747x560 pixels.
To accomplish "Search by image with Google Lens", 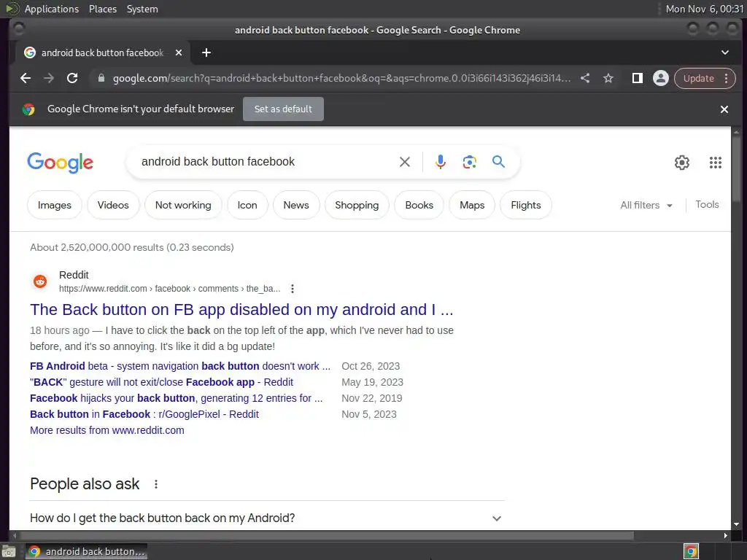I will [x=469, y=162].
